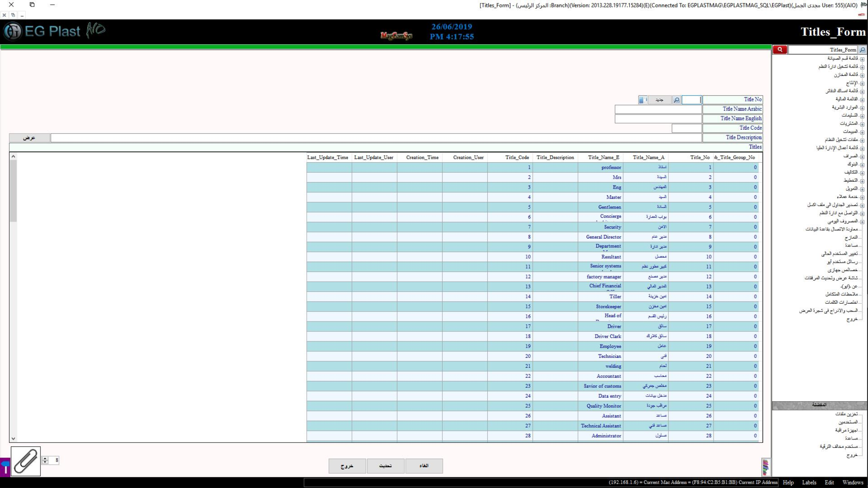
Task: Click the blue icon in the purple corner
Action: point(5,468)
